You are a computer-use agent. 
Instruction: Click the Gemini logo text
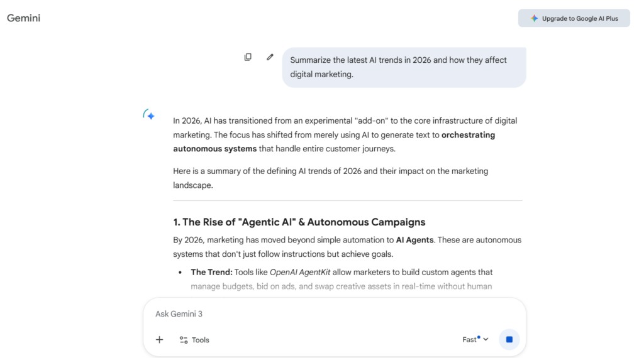pos(23,18)
